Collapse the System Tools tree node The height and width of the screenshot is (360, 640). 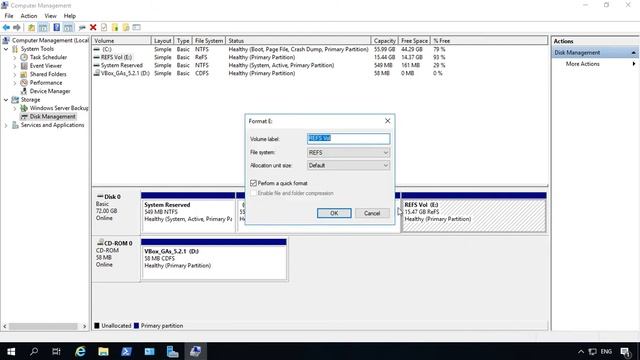pos(6,49)
